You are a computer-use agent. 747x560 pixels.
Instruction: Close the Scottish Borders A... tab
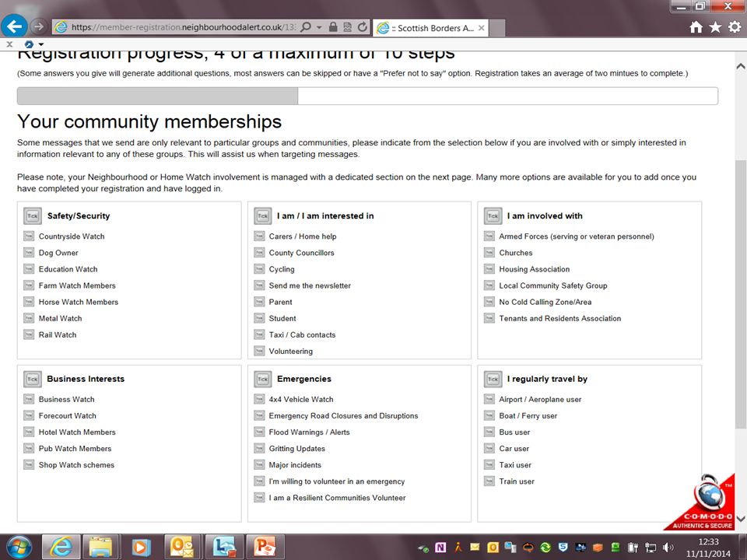(x=482, y=28)
